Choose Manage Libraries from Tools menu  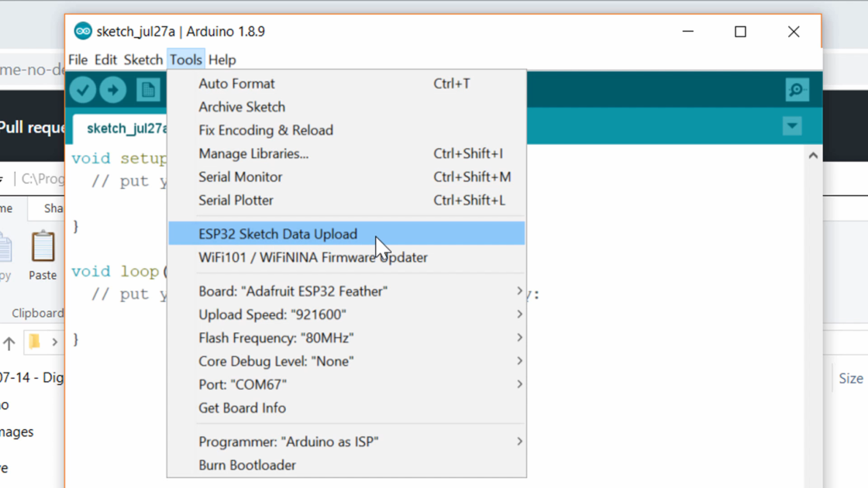[253, 153]
